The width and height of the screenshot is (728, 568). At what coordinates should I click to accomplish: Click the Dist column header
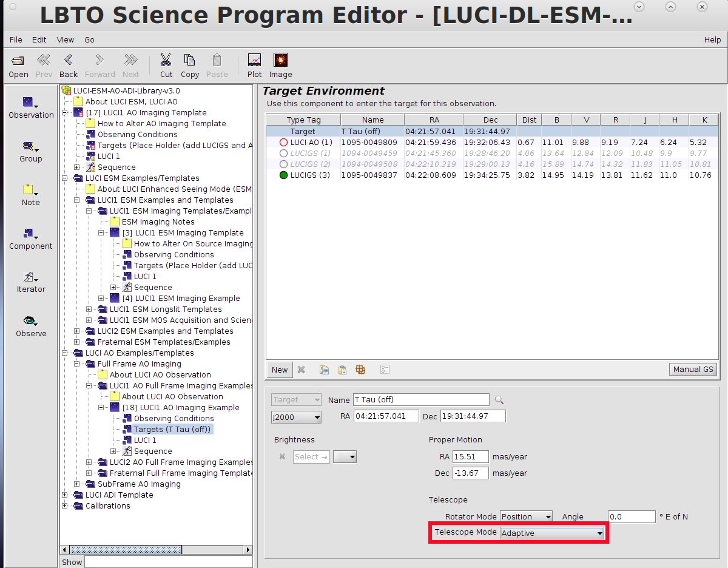pyautogui.click(x=529, y=120)
